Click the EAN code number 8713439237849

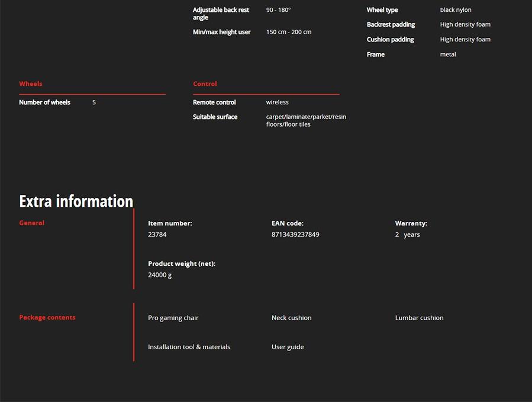[x=295, y=234]
